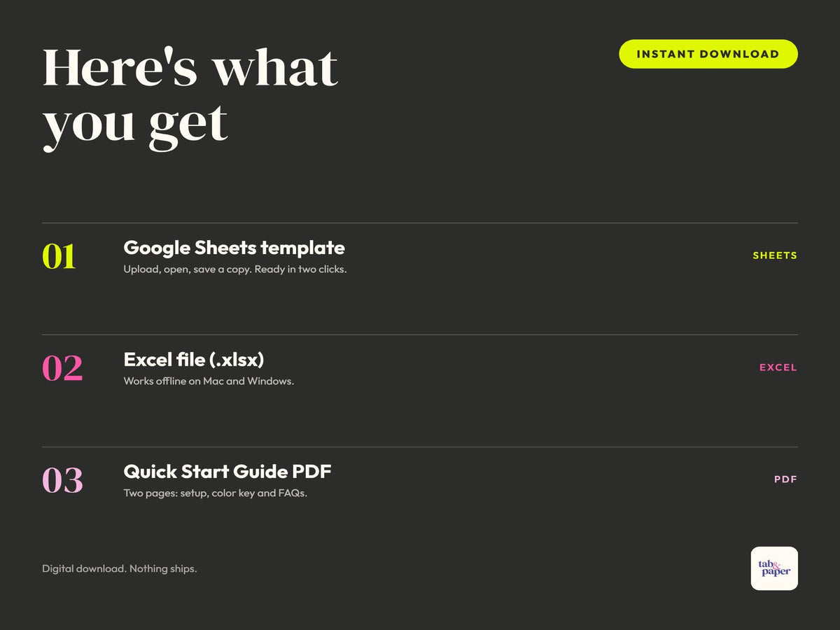The image size is (840, 630).
Task: Click the PDF label tag
Action: [x=785, y=479]
